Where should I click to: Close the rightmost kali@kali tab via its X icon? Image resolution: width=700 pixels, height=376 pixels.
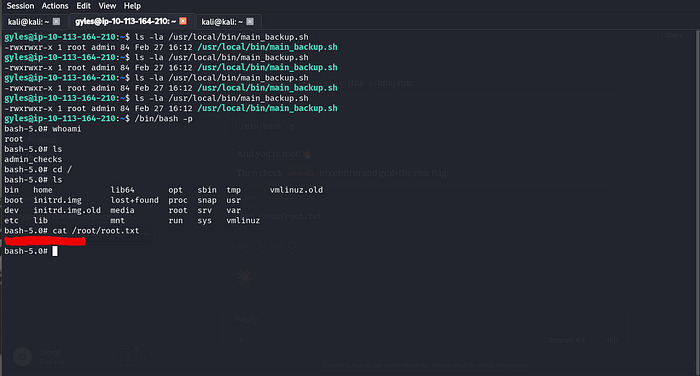[x=250, y=21]
